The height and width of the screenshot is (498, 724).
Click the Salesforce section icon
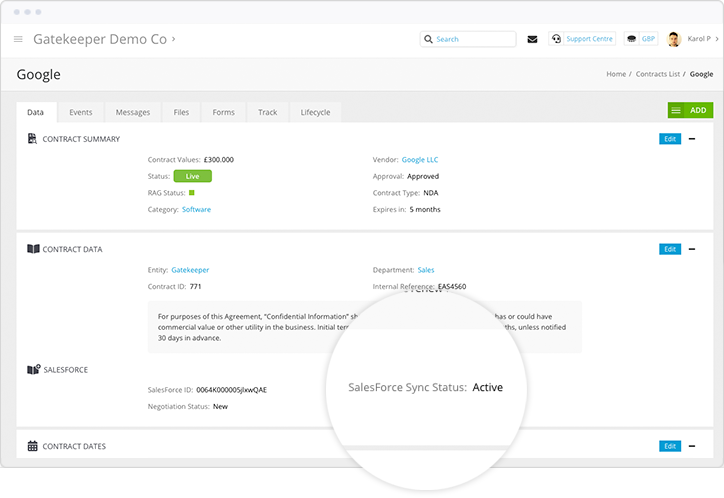coord(34,369)
